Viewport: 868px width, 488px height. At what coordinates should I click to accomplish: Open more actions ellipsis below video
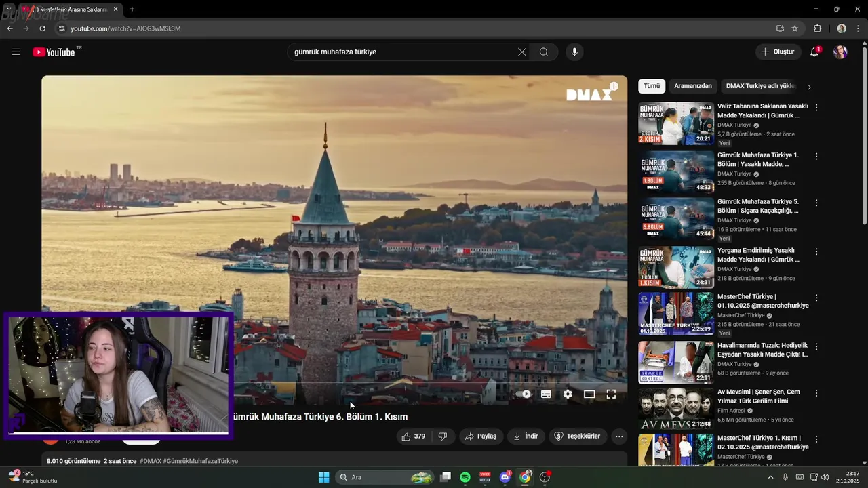(x=619, y=436)
